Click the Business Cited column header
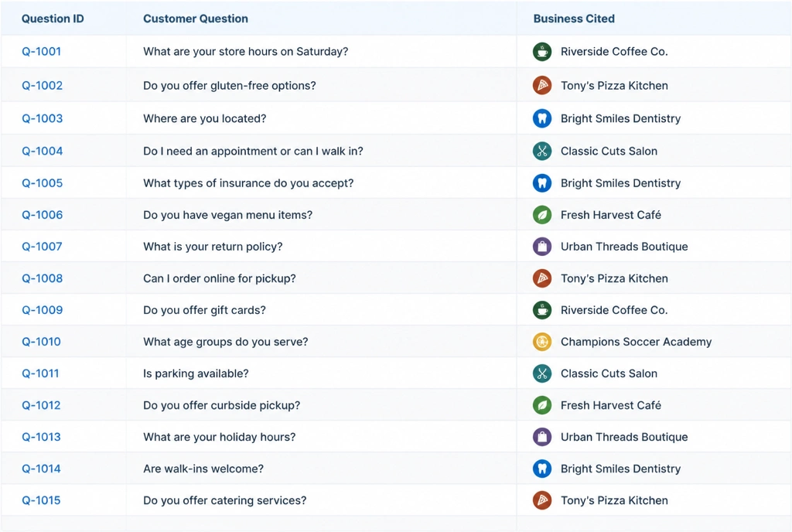Viewport: 792px width, 532px height. (x=574, y=19)
